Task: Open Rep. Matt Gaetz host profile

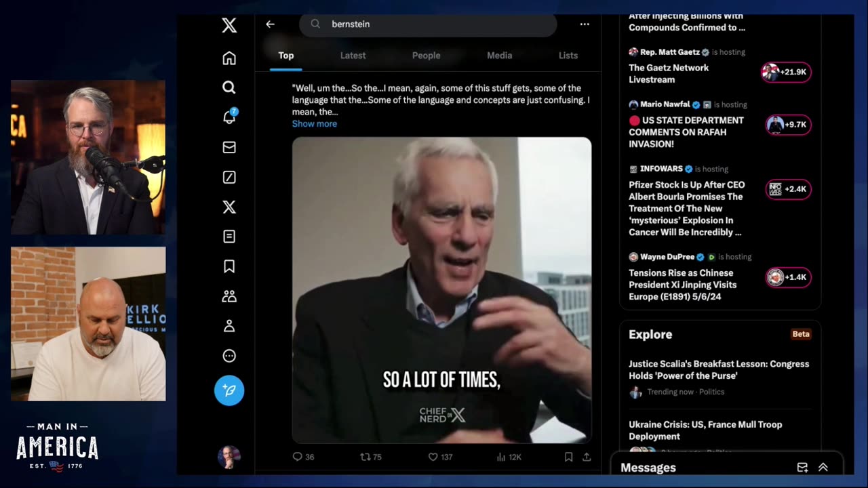Action: [668, 52]
